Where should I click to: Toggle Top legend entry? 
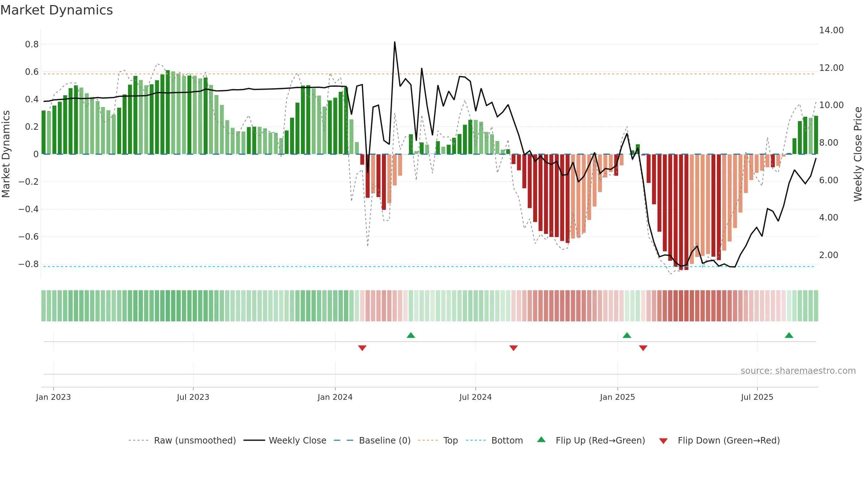coord(438,440)
